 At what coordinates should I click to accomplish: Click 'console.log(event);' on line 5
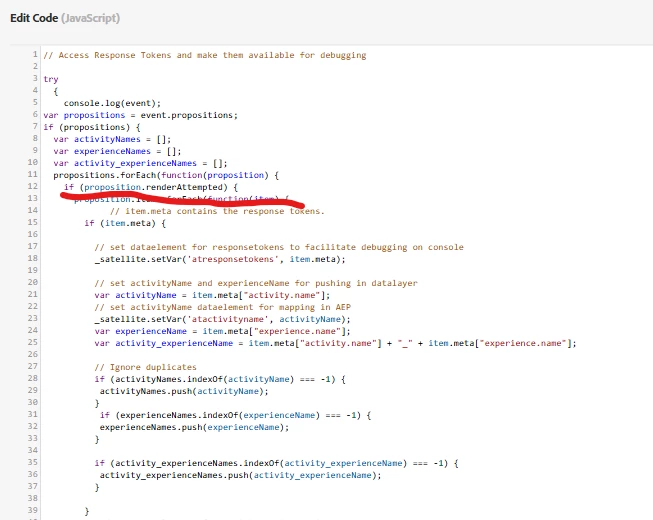point(112,103)
